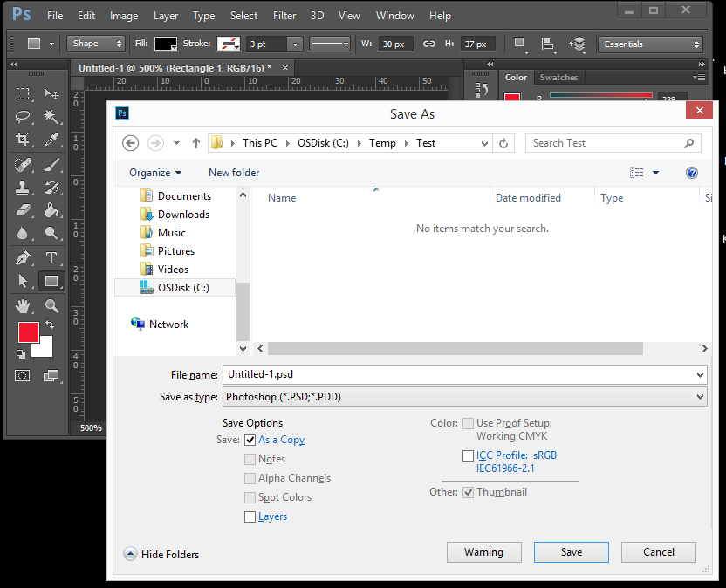Screen dimensions: 726x588
Task: Select the Clone Stamp tool
Action: 22,187
